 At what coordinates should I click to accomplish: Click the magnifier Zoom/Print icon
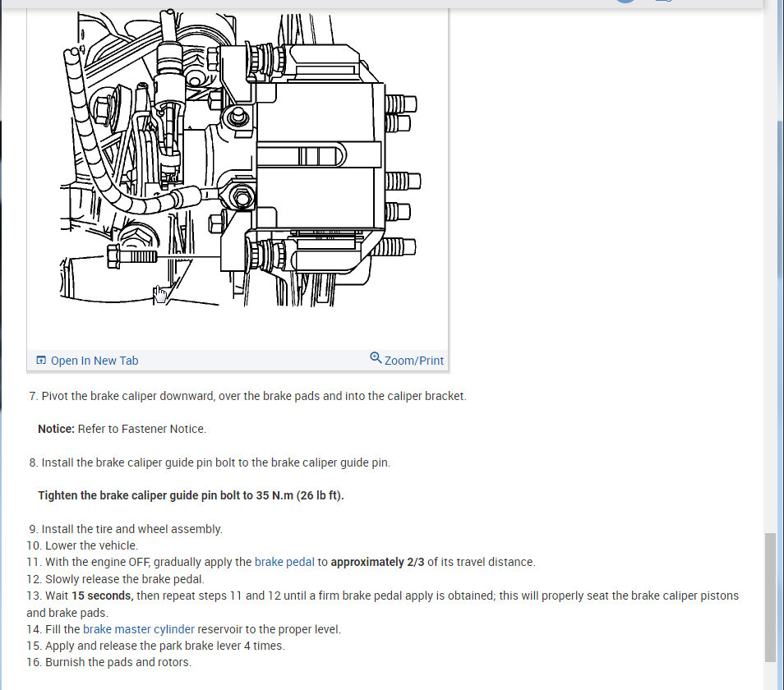point(376,358)
